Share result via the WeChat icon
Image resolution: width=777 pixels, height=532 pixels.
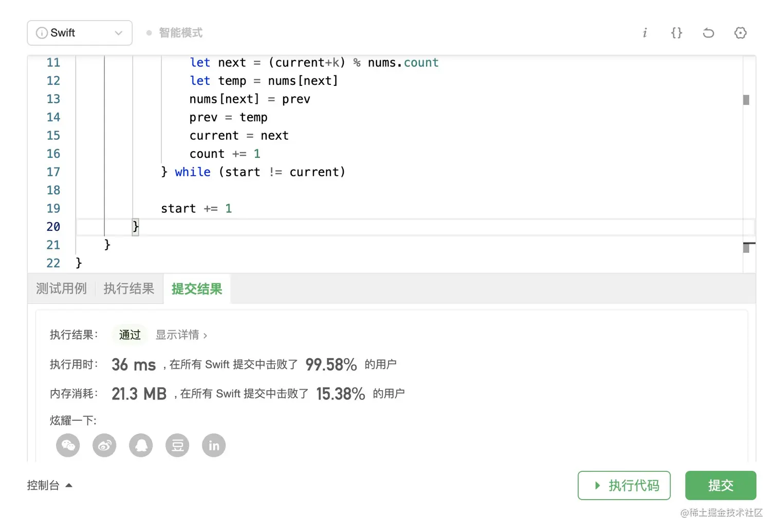68,445
